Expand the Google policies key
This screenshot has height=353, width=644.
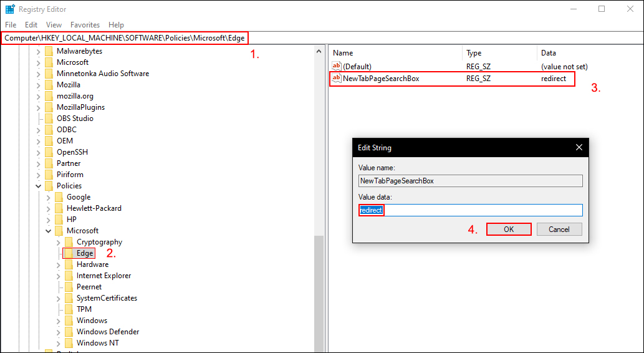[49, 197]
